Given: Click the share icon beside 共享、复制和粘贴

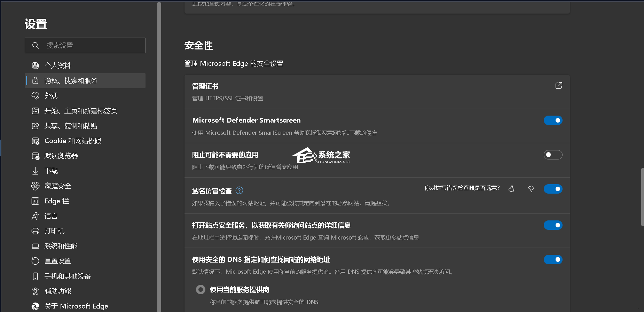Looking at the screenshot, I should (x=35, y=126).
